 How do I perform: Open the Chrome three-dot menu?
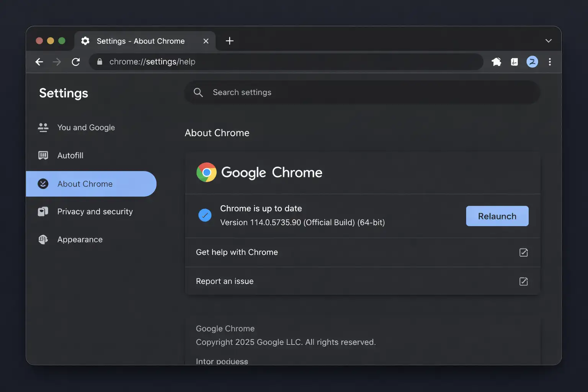pyautogui.click(x=550, y=62)
